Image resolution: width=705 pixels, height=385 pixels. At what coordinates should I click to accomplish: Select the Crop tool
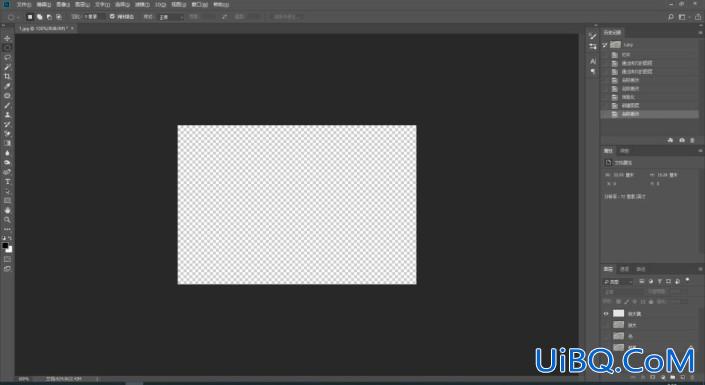pos(7,76)
